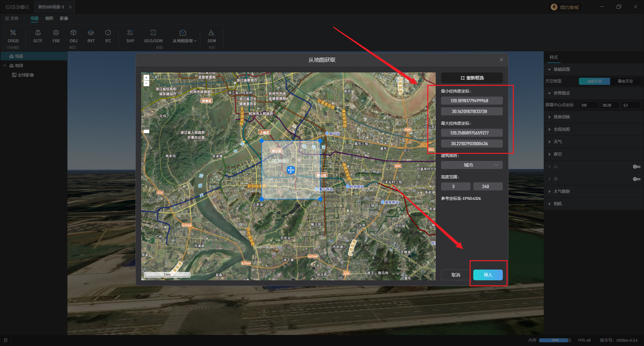
Task: Edit screen center height field 5.1
Action: 631,105
